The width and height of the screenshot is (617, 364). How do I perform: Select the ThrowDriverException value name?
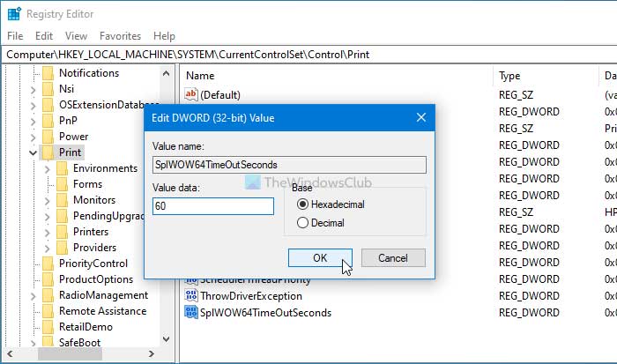coord(251,296)
